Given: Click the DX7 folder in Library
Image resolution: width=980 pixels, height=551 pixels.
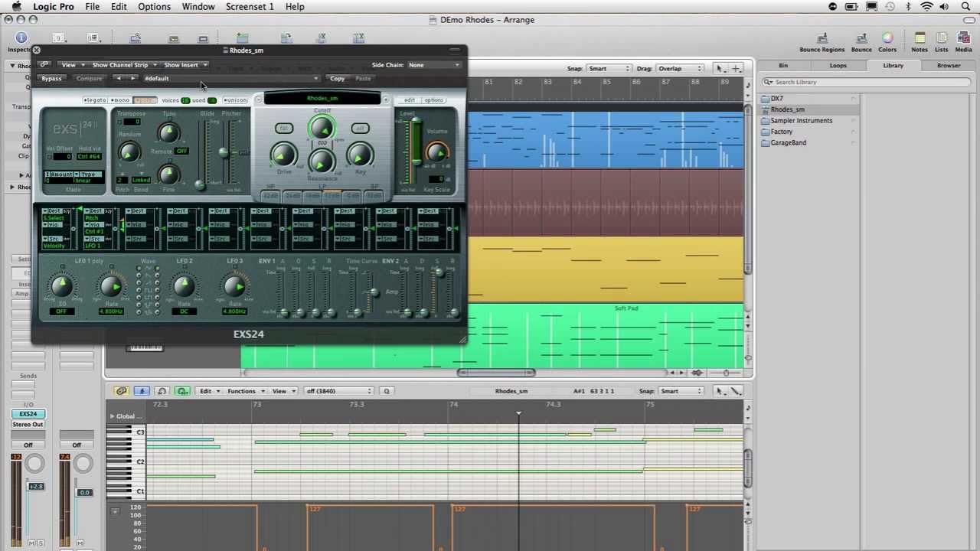Looking at the screenshot, I should pos(776,99).
